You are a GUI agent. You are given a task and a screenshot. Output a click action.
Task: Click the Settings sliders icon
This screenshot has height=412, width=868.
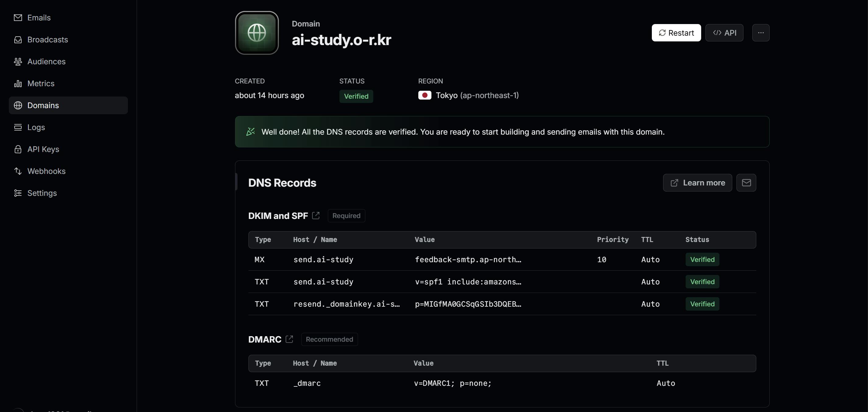click(x=18, y=193)
